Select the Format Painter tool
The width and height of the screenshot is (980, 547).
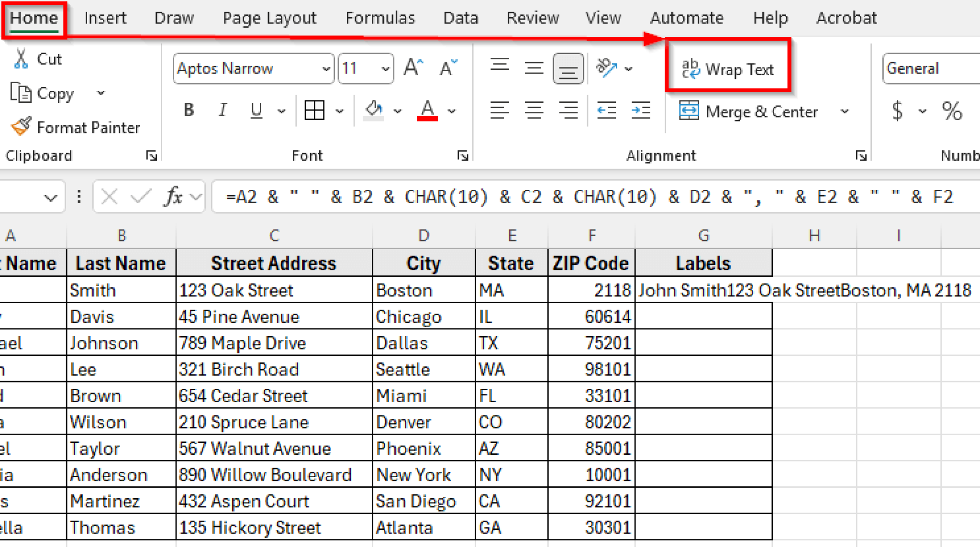[x=75, y=127]
